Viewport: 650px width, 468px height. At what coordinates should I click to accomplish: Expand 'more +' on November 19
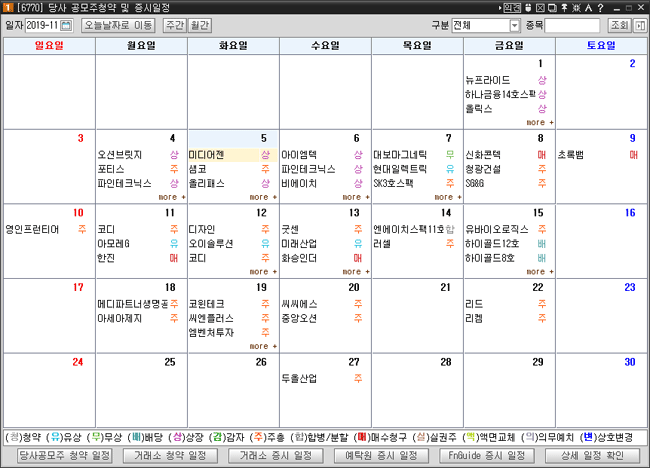point(263,346)
